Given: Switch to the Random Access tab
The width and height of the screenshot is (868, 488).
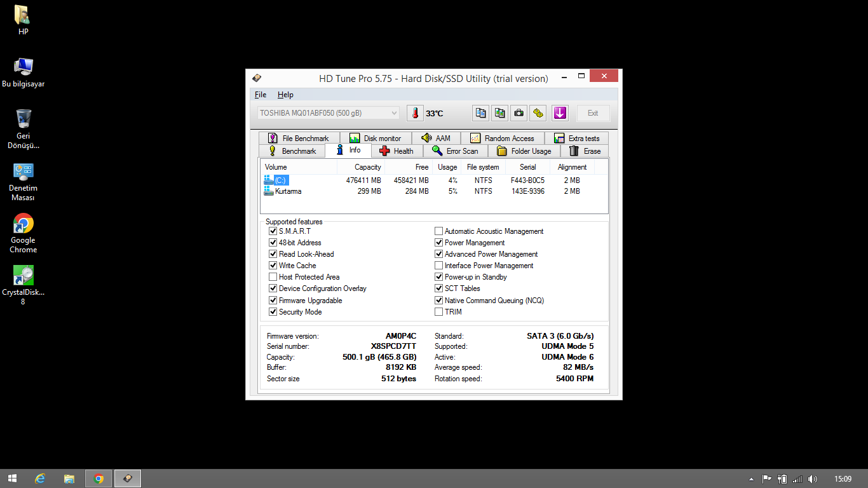Looking at the screenshot, I should pos(502,138).
